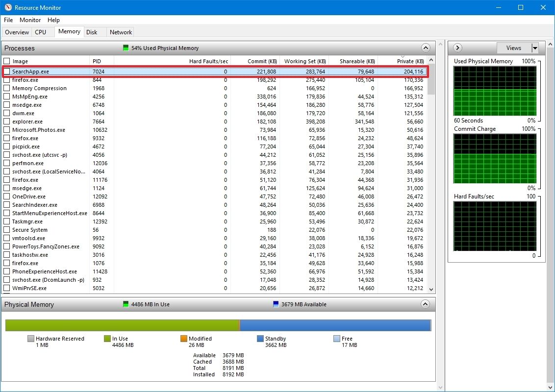
Task: Open the Overview tab
Action: pyautogui.click(x=17, y=32)
